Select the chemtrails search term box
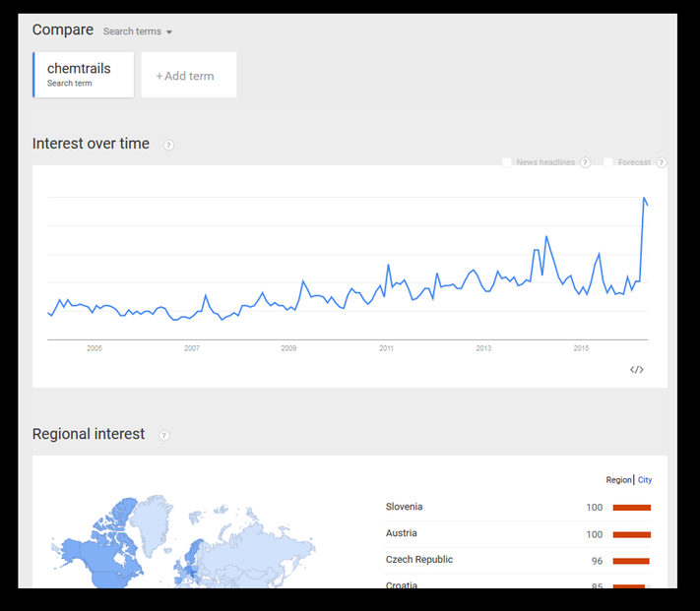 click(x=84, y=75)
